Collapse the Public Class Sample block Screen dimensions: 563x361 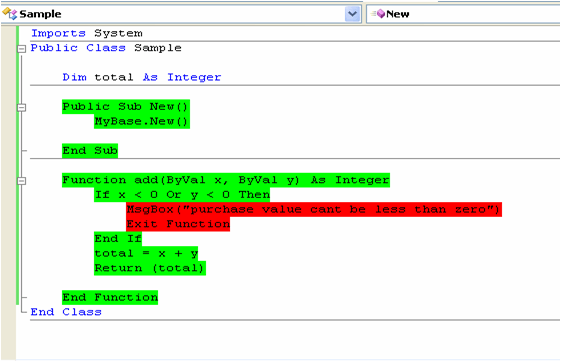[22, 48]
